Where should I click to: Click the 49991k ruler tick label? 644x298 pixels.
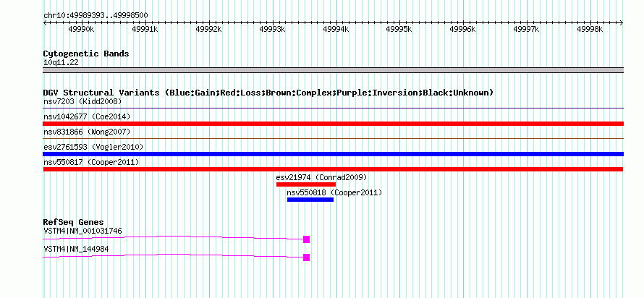(x=145, y=29)
